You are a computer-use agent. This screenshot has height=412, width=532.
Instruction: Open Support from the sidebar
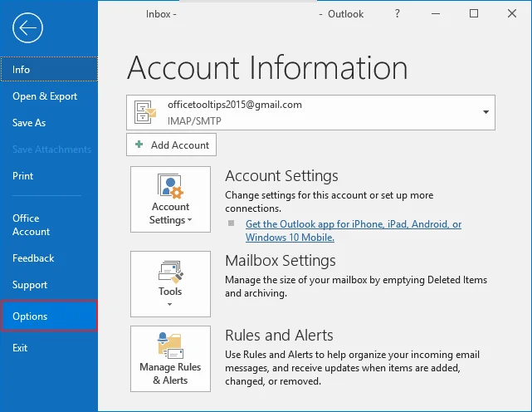pos(30,285)
